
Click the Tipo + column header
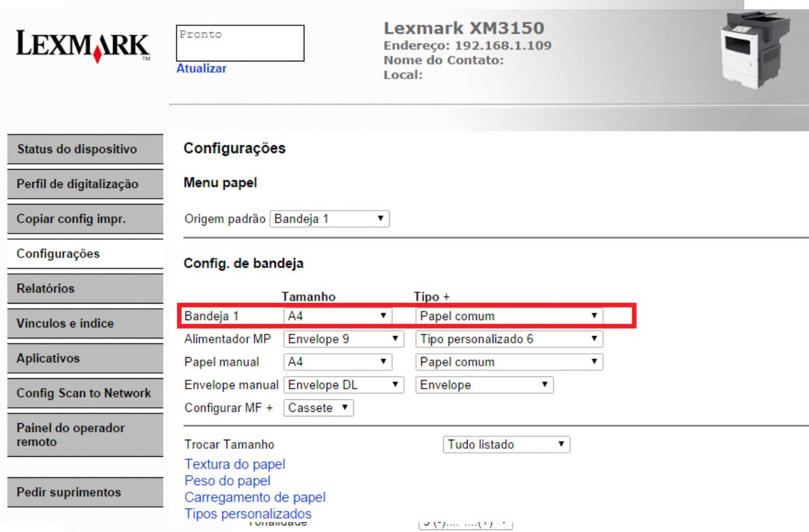pyautogui.click(x=431, y=297)
